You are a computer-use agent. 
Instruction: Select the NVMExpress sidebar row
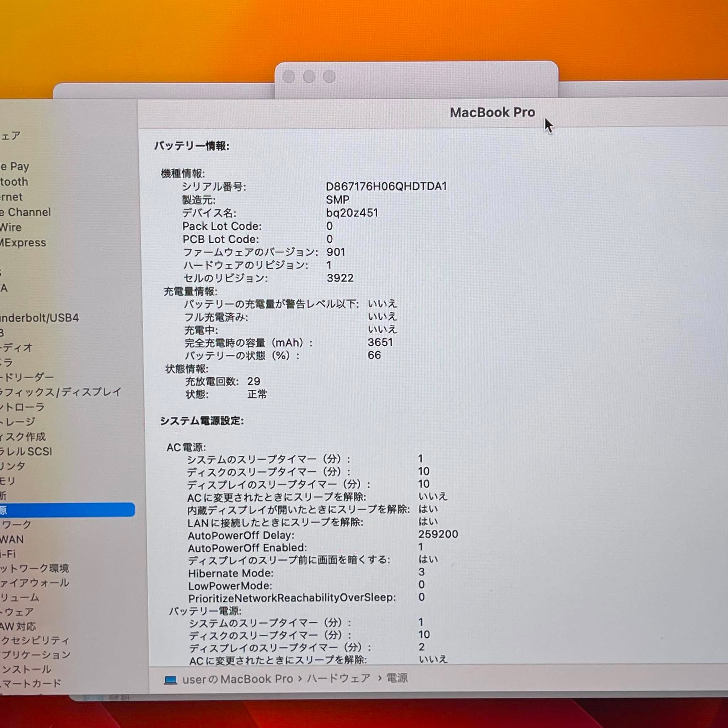[23, 243]
